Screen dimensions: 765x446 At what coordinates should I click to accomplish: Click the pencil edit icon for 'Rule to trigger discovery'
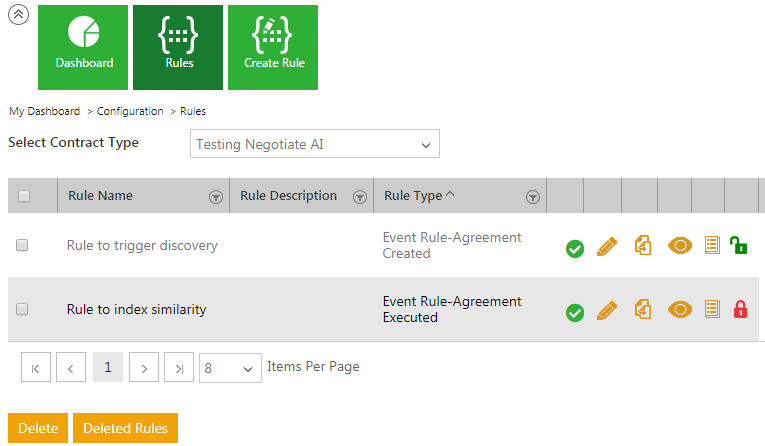606,246
